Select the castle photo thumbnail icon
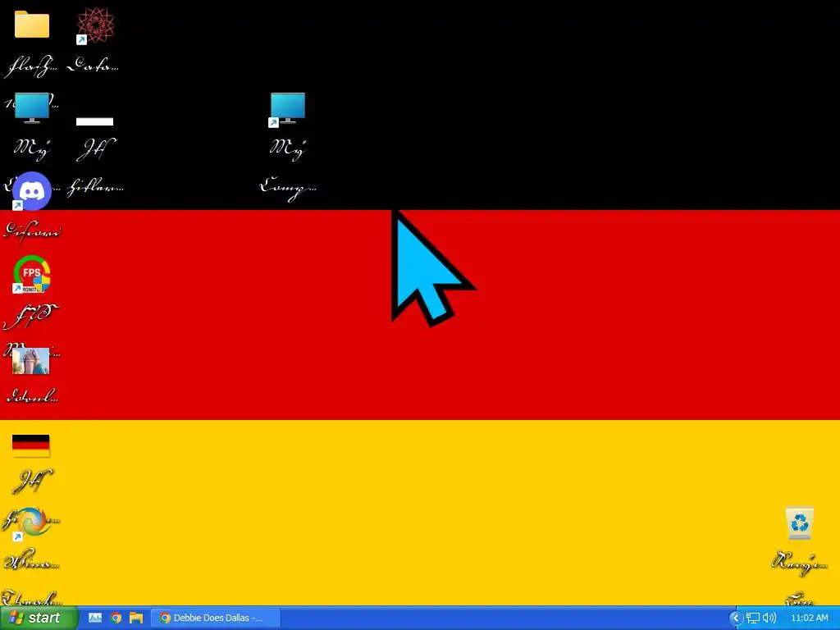840x630 pixels. [x=31, y=361]
